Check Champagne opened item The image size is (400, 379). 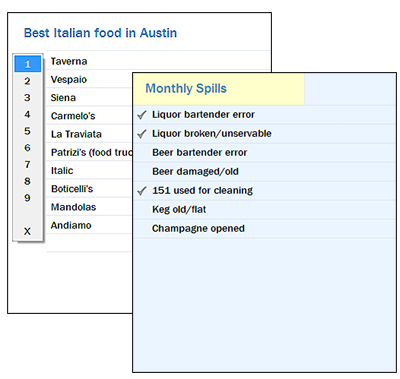pos(264,229)
